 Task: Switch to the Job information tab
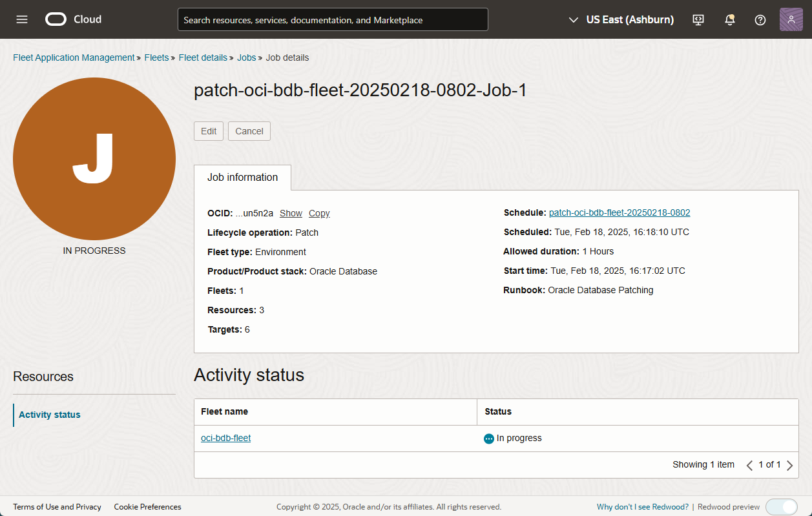click(242, 177)
